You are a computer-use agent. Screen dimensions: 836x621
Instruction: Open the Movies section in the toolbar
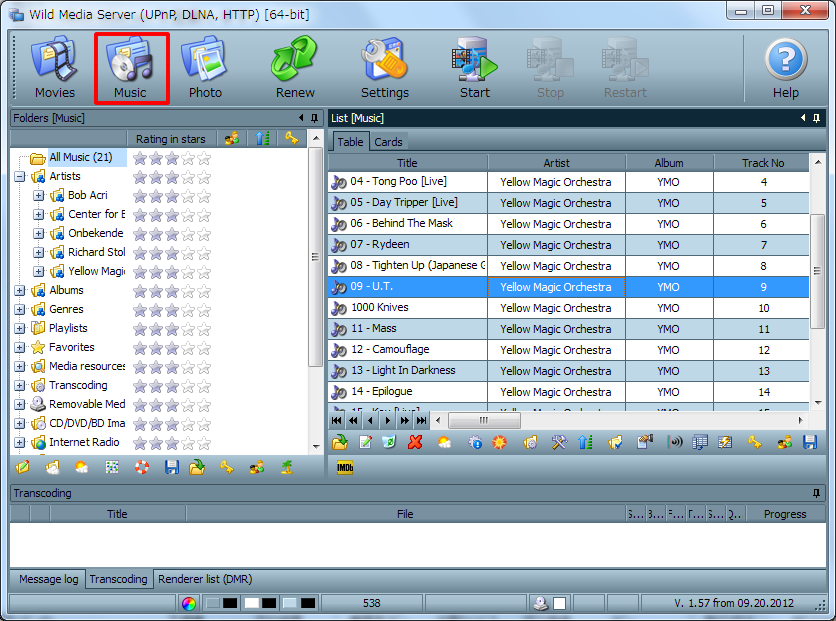click(x=54, y=68)
